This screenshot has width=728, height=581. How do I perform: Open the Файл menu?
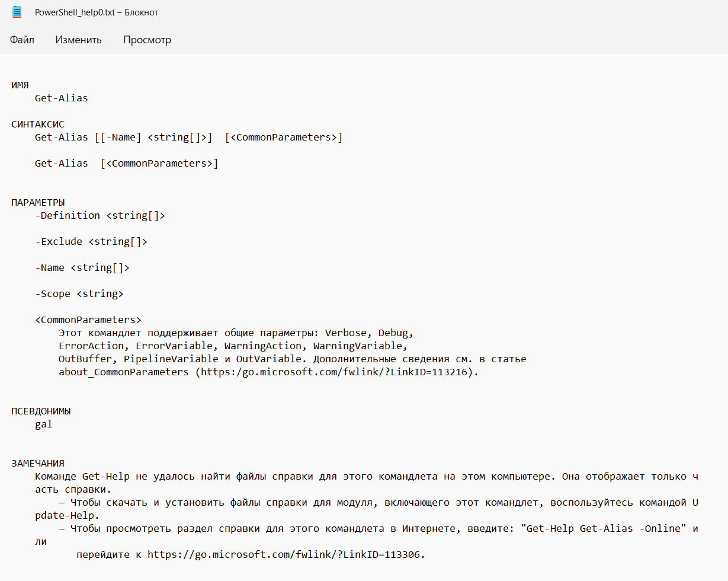[x=22, y=40]
